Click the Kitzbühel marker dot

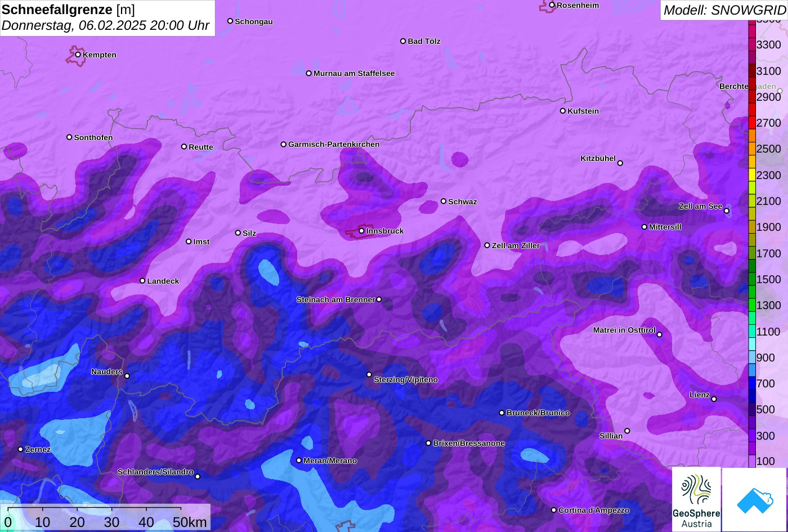(620, 163)
